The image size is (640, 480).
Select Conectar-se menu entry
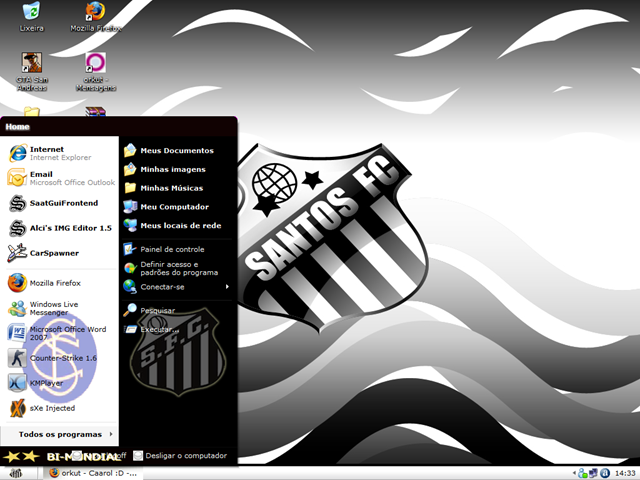(177, 287)
